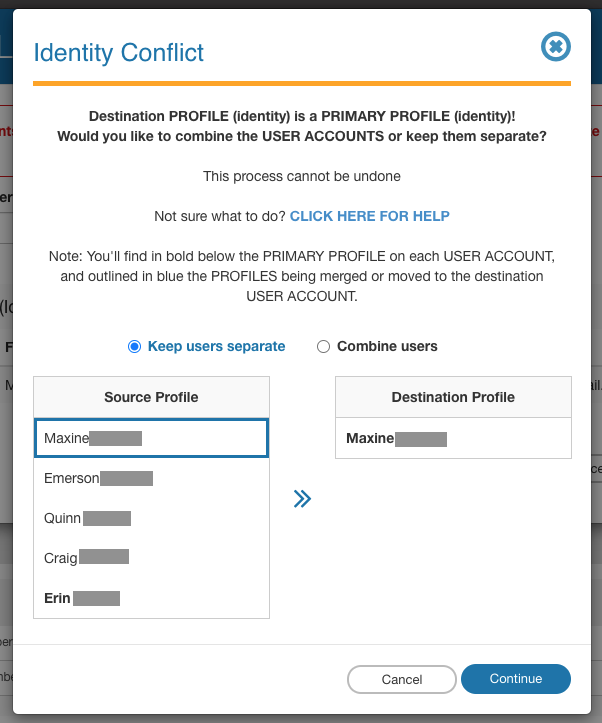The height and width of the screenshot is (723, 602).
Task: Open the CLICK HERE FOR HELP link
Action: (x=369, y=216)
